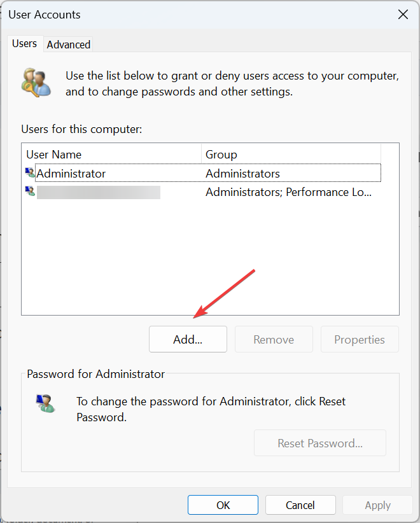This screenshot has height=523, width=420.
Task: Click the Reset Password... button
Action: tap(319, 443)
